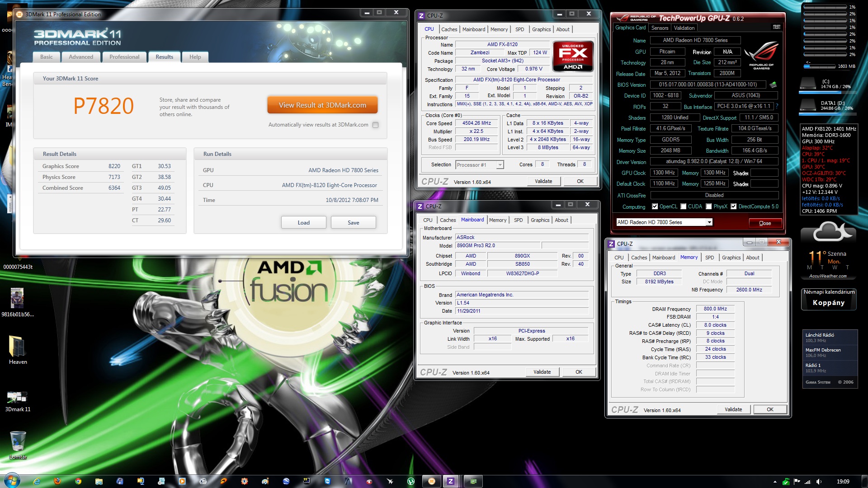868x488 pixels.
Task: Launch Internet Explorer from the taskbar
Action: [37, 481]
